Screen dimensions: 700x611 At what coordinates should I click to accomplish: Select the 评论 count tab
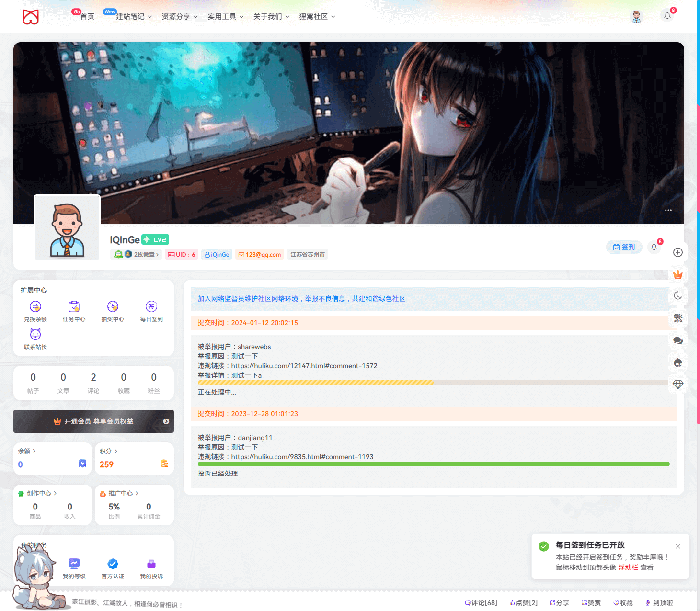93,384
